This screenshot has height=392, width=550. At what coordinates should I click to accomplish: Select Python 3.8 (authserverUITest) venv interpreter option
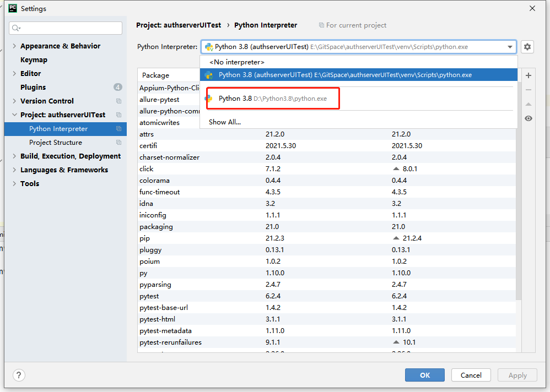[x=358, y=75]
